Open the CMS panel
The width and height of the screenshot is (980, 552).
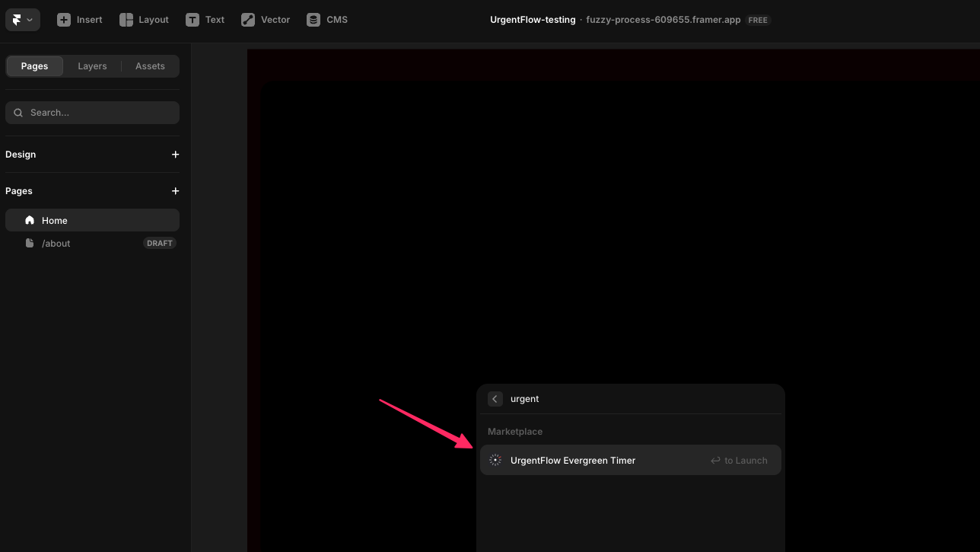(x=327, y=20)
